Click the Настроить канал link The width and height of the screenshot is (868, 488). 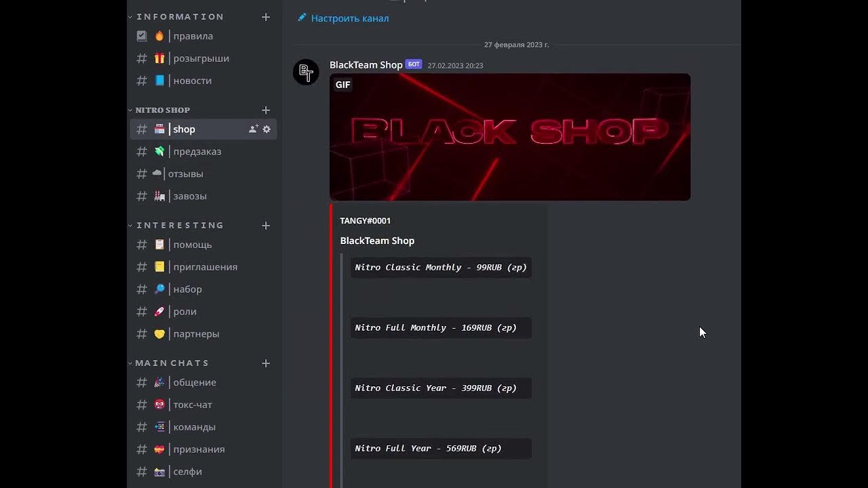click(x=350, y=18)
